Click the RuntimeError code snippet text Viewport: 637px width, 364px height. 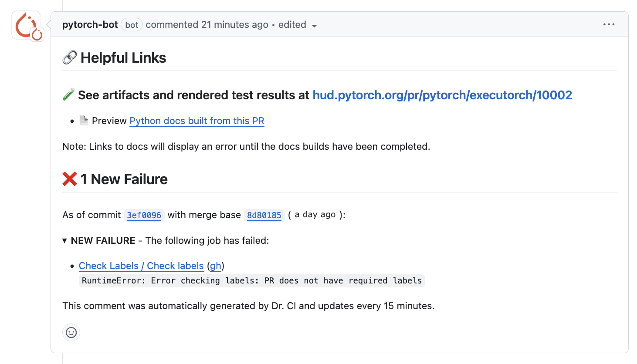coord(252,281)
